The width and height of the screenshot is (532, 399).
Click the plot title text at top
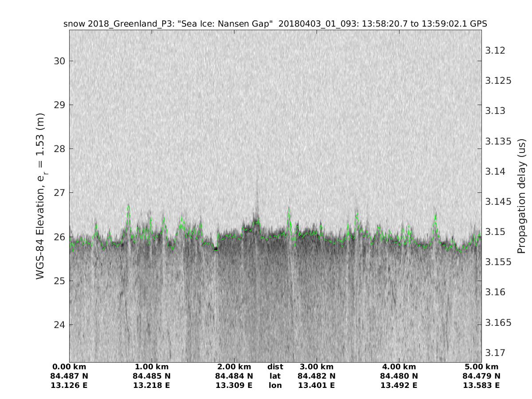click(275, 24)
